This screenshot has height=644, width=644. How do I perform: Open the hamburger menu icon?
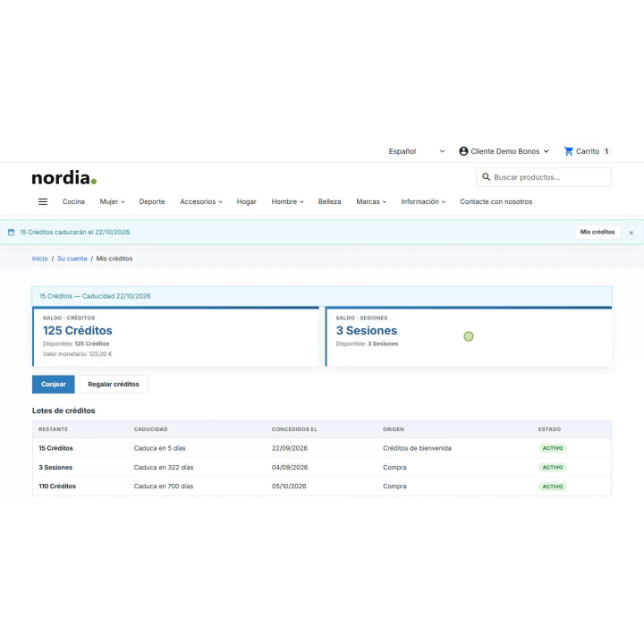pos(43,201)
